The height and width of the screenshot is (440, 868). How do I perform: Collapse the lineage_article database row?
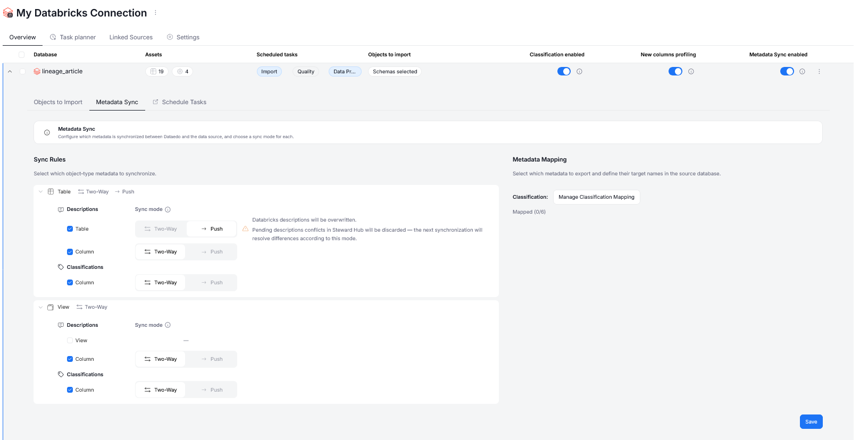coord(10,71)
